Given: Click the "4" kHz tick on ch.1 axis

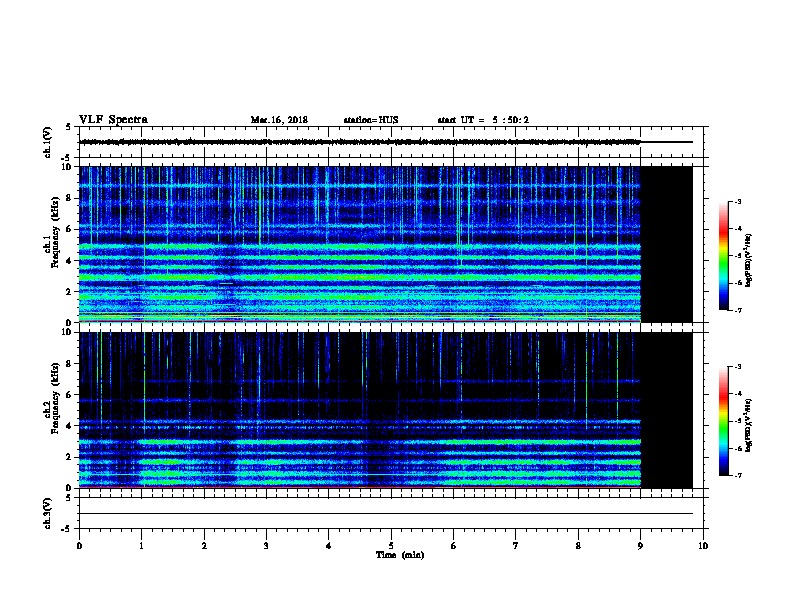Looking at the screenshot, I should [70, 261].
